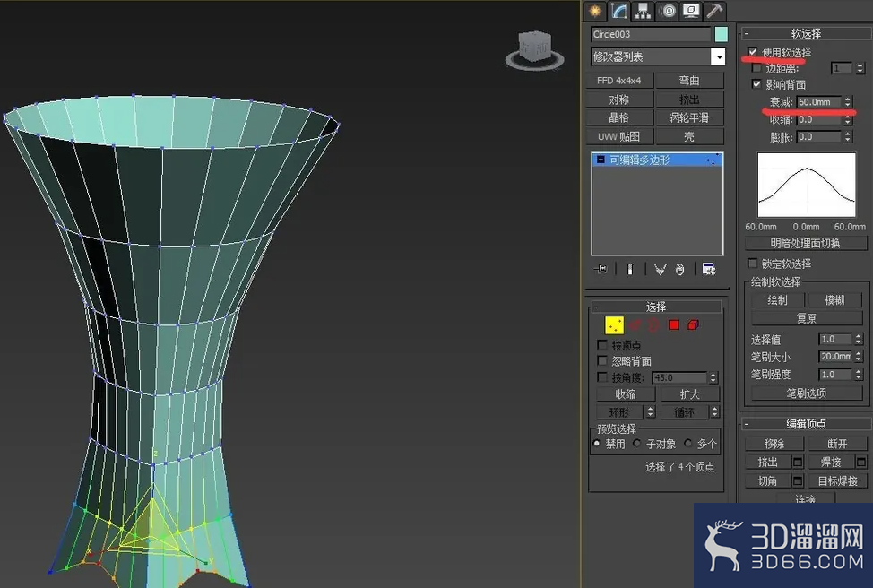873x588 pixels.
Task: Open the Utilities hammer tab
Action: click(x=714, y=11)
